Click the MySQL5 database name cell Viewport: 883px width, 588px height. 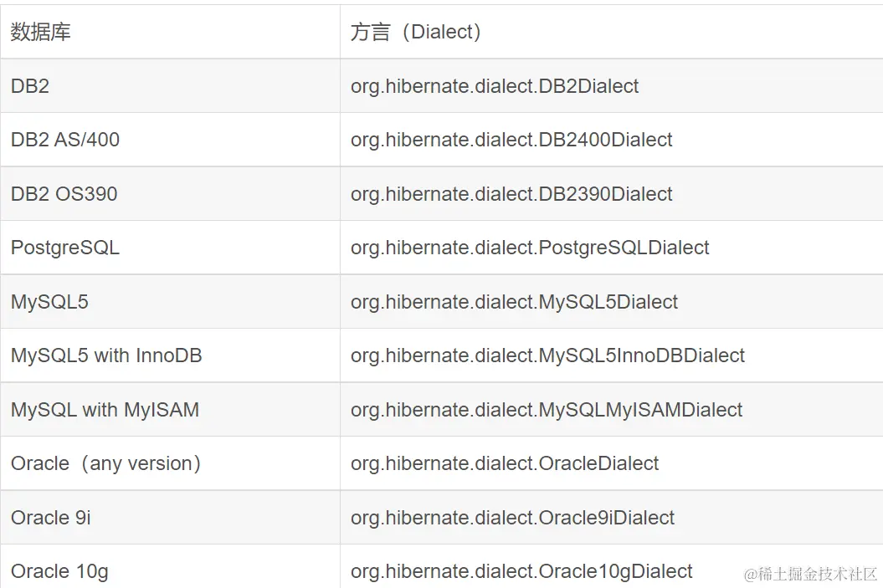coord(49,302)
